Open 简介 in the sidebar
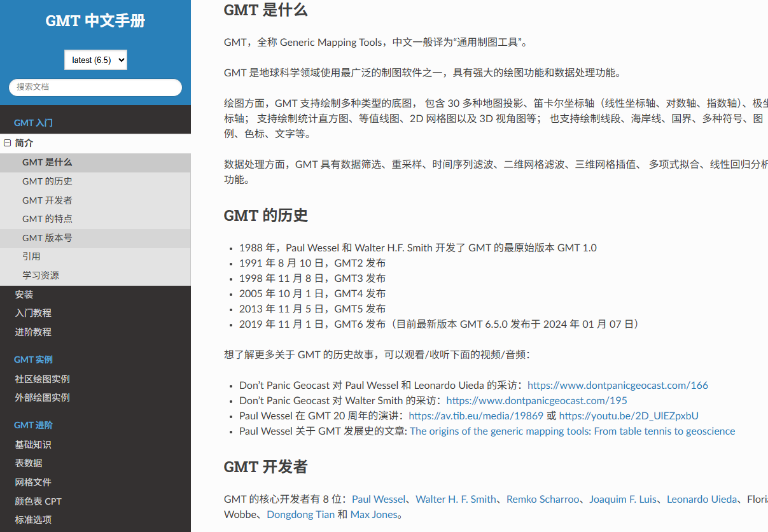This screenshot has height=532, width=768. [x=95, y=143]
